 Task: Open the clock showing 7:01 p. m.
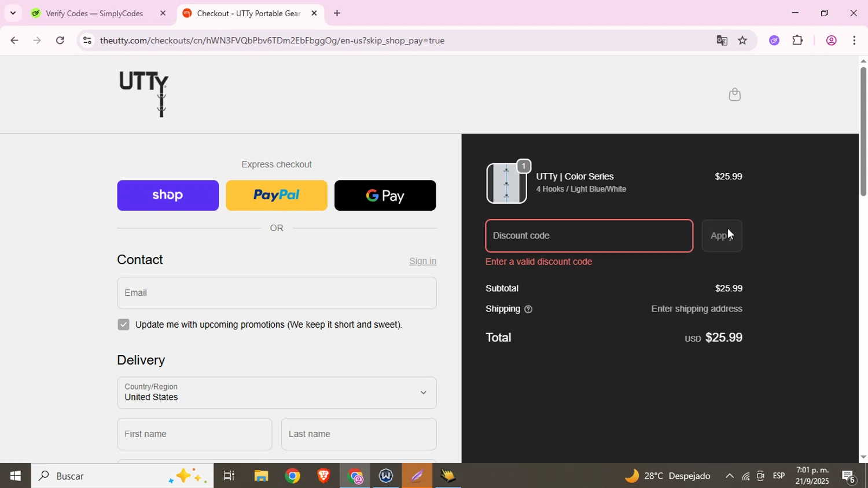(812, 476)
